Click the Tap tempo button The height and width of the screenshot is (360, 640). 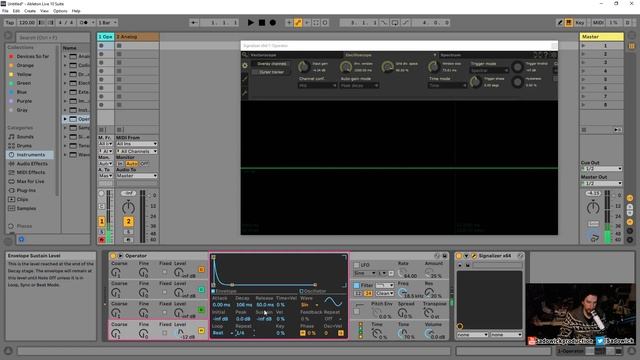tap(9, 22)
